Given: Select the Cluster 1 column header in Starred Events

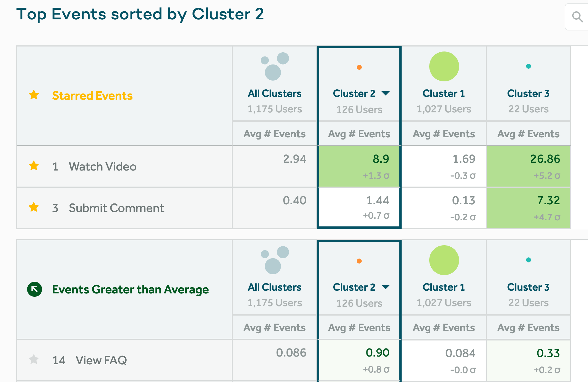Looking at the screenshot, I should 444,94.
